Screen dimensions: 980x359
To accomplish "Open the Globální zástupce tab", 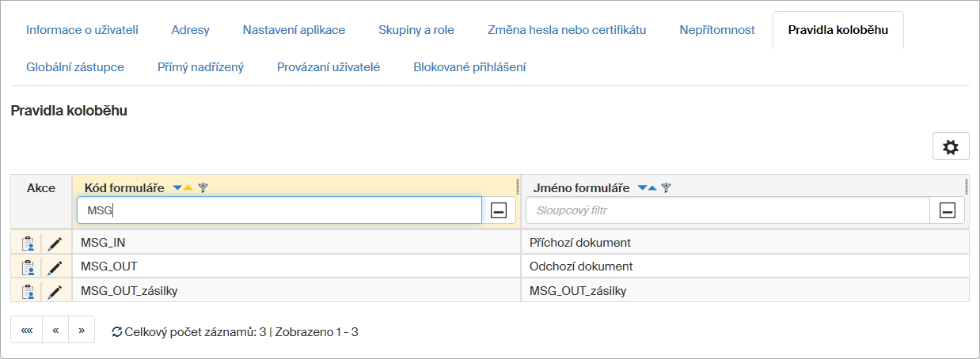I will (x=75, y=67).
